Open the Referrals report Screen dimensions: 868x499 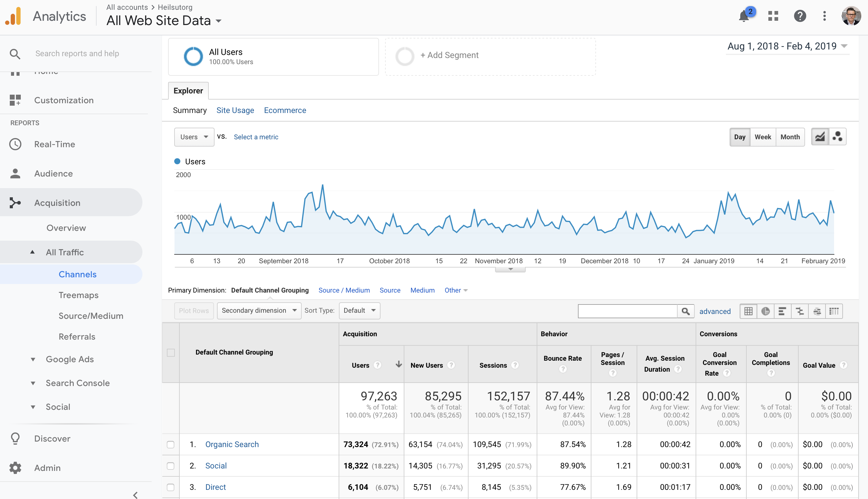click(77, 337)
